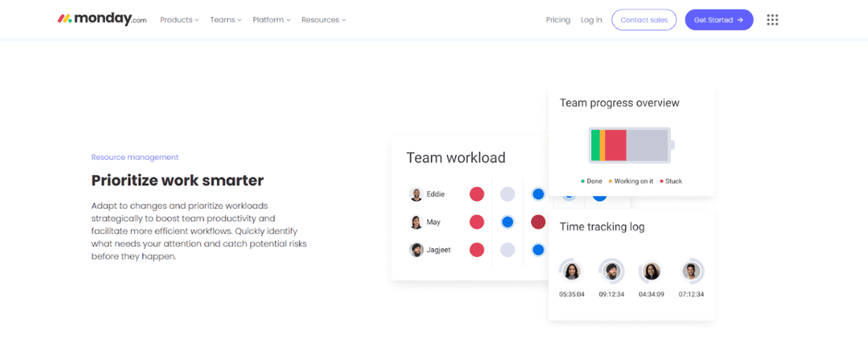The image size is (868, 346).
Task: Click the red dot beside May
Action: tap(477, 222)
